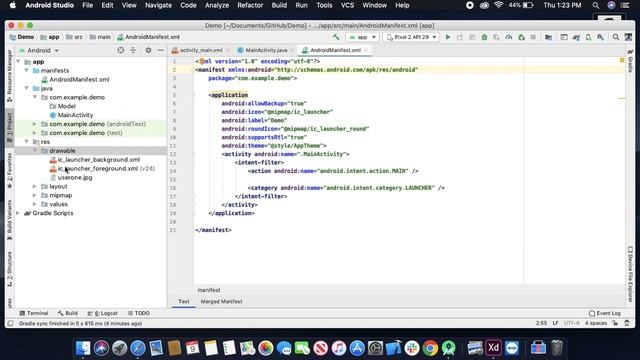Click the Attach Debugger to process icon
The width and height of the screenshot is (640, 360).
pyautogui.click(x=521, y=37)
